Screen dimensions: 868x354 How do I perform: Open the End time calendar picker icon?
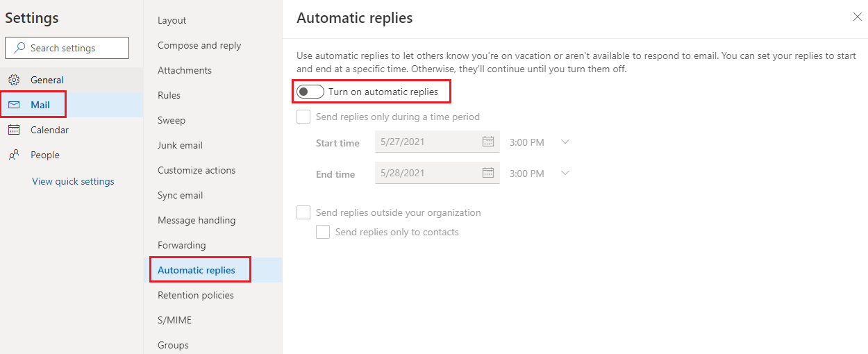[488, 173]
